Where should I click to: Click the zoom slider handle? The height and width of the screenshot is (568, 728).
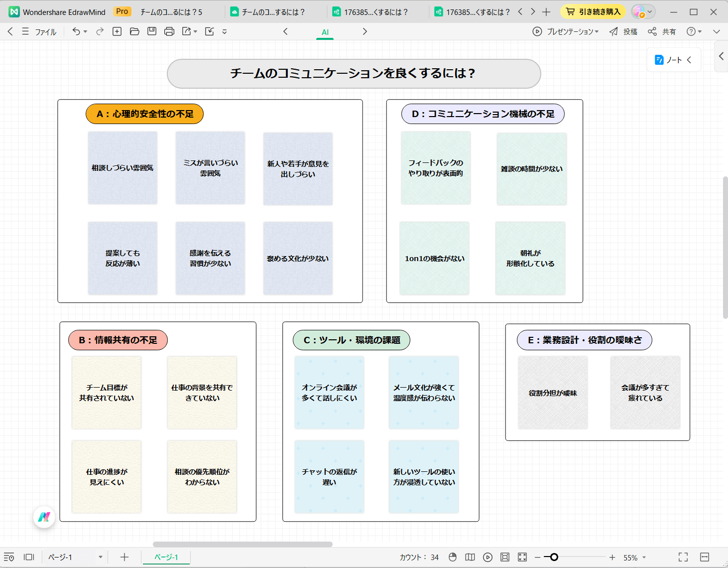point(554,557)
